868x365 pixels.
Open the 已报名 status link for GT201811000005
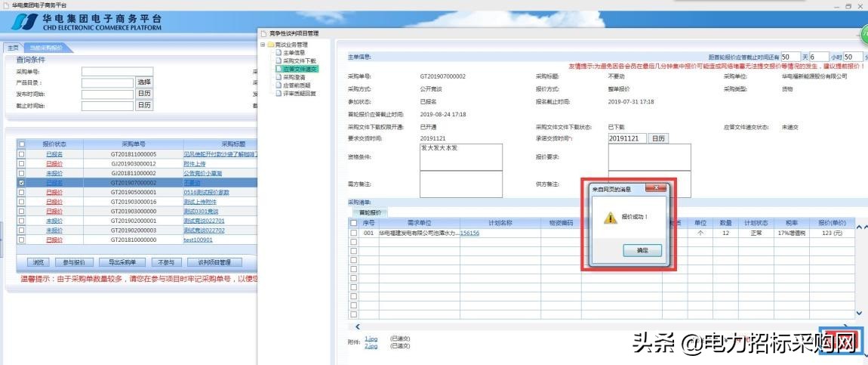click(54, 154)
